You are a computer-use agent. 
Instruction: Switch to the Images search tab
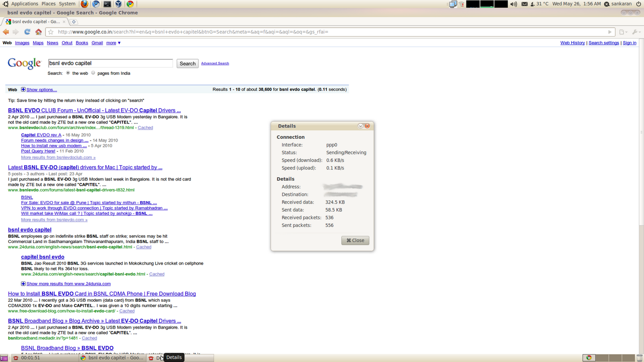[x=22, y=43]
